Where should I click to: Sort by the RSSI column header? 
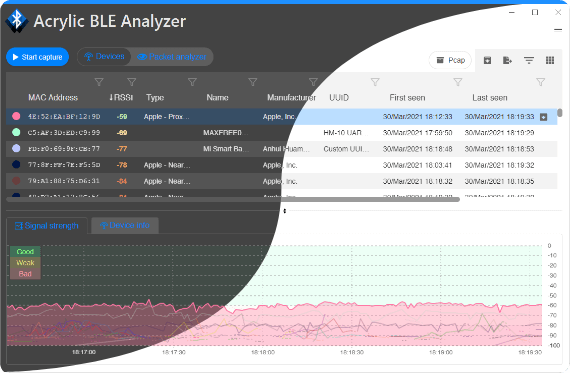point(121,97)
